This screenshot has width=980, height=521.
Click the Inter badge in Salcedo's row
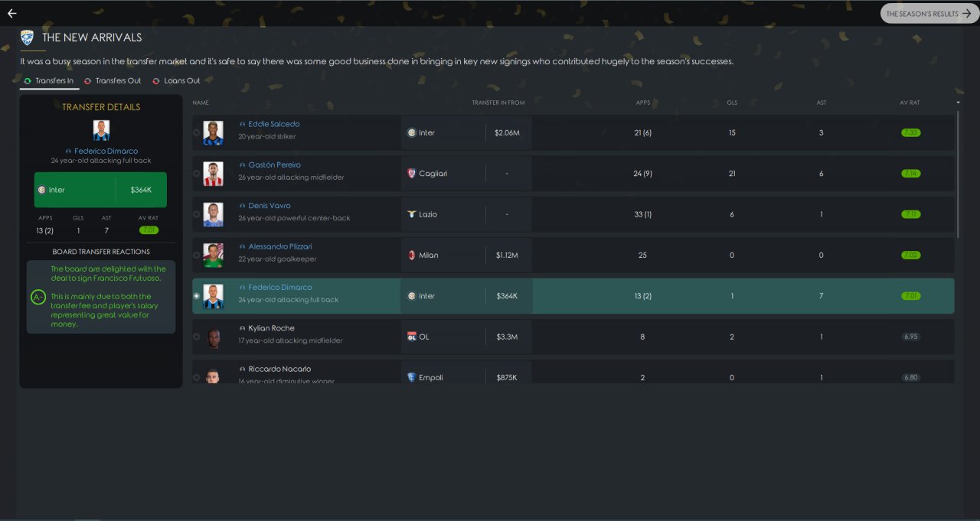pyautogui.click(x=412, y=132)
